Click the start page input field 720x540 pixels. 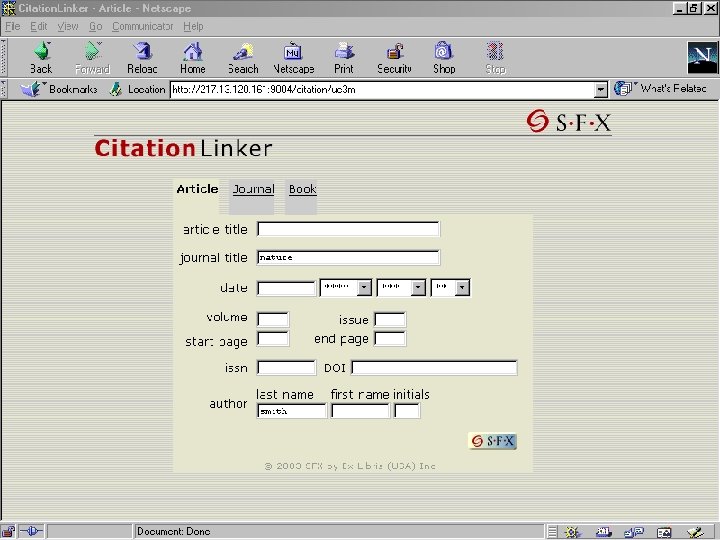[273, 339]
